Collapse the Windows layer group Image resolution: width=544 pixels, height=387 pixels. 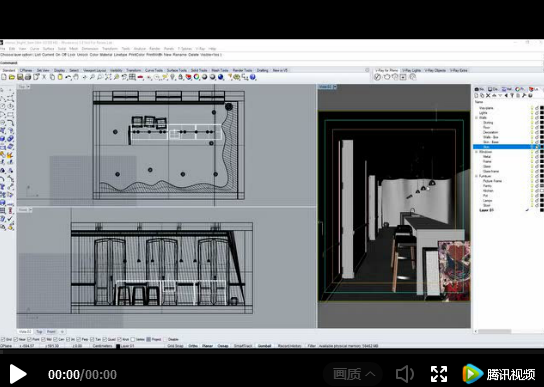[476, 152]
